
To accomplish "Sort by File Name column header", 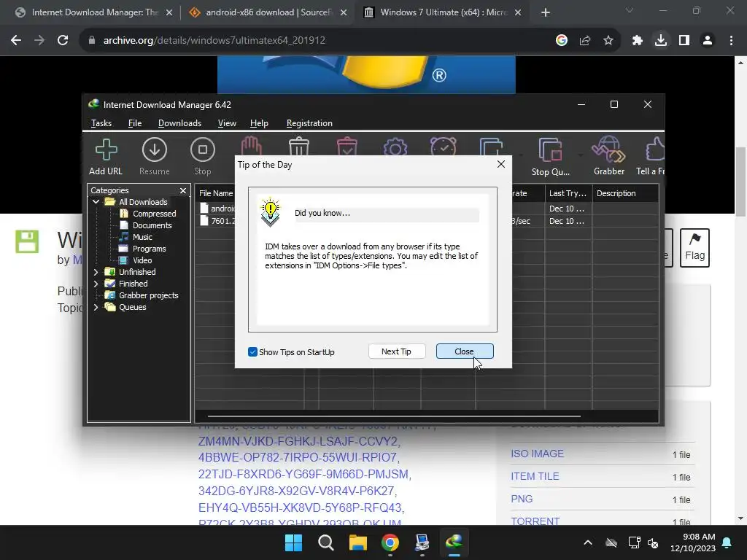I will coord(215,193).
